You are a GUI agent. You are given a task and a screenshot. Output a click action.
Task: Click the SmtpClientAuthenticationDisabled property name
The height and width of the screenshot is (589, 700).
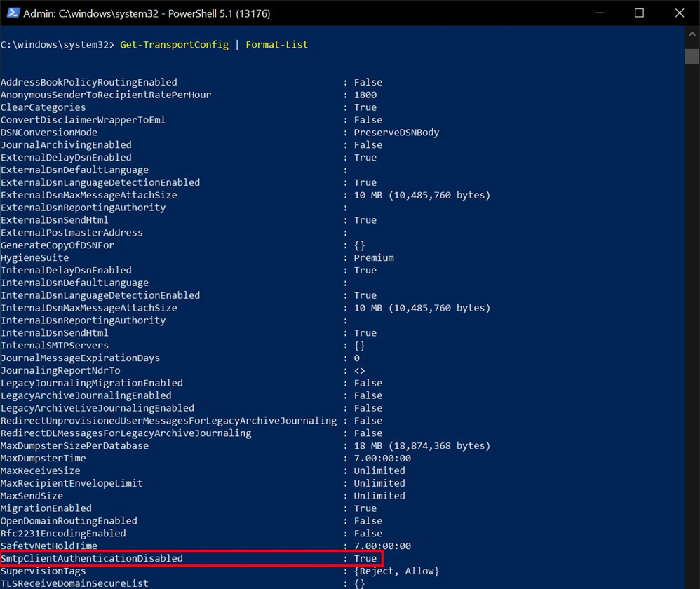92,558
